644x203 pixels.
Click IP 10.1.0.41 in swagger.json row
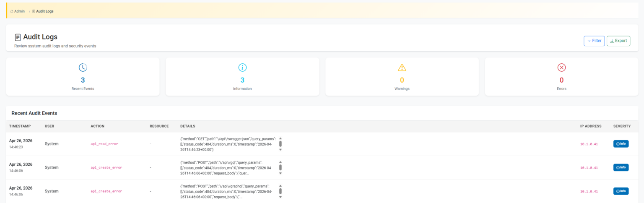tap(589, 144)
